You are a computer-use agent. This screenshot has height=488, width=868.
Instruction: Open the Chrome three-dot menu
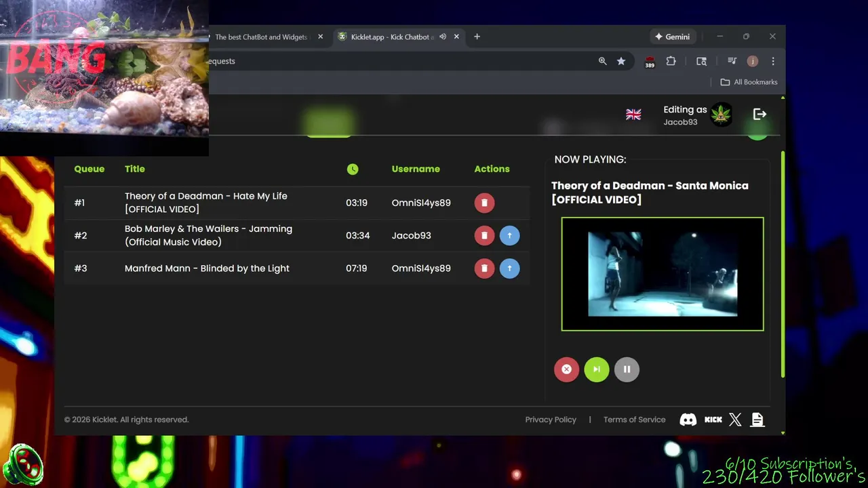coord(773,61)
